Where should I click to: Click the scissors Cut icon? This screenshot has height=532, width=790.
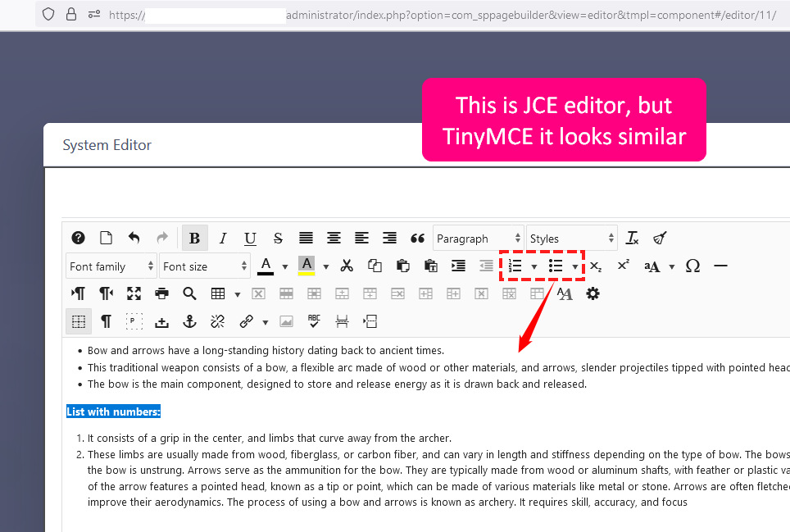click(347, 266)
